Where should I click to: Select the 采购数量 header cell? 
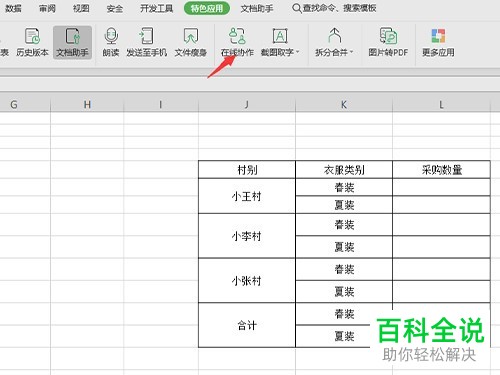(441, 170)
